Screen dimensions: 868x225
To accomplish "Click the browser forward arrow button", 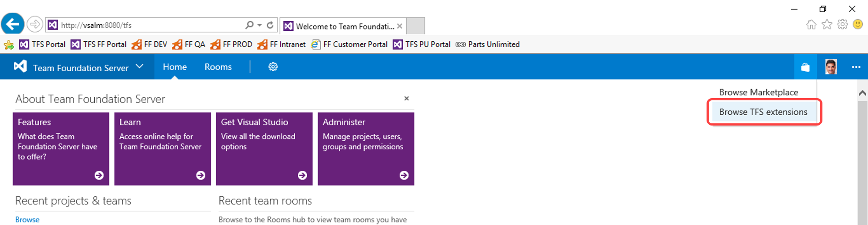I will [x=35, y=24].
